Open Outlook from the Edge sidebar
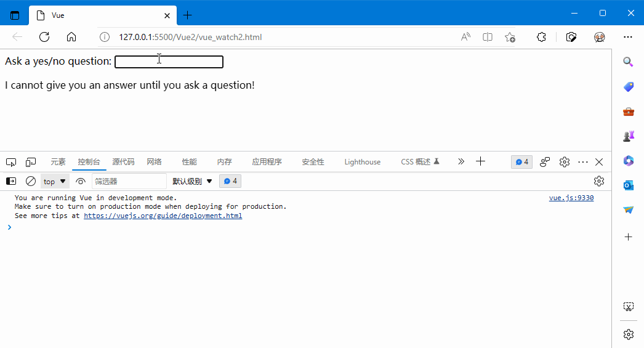644x348 pixels. [628, 185]
